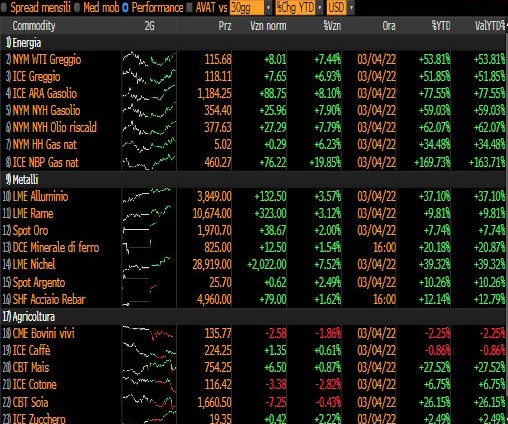Screen dimensions: 508x424
Task: Click the Alluminio price 3,849.00
Action: [214, 196]
